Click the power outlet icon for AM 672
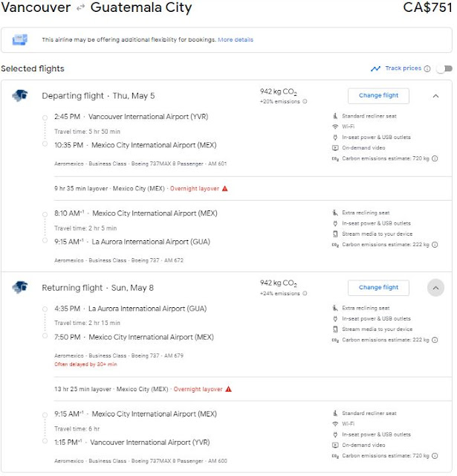 [335, 223]
